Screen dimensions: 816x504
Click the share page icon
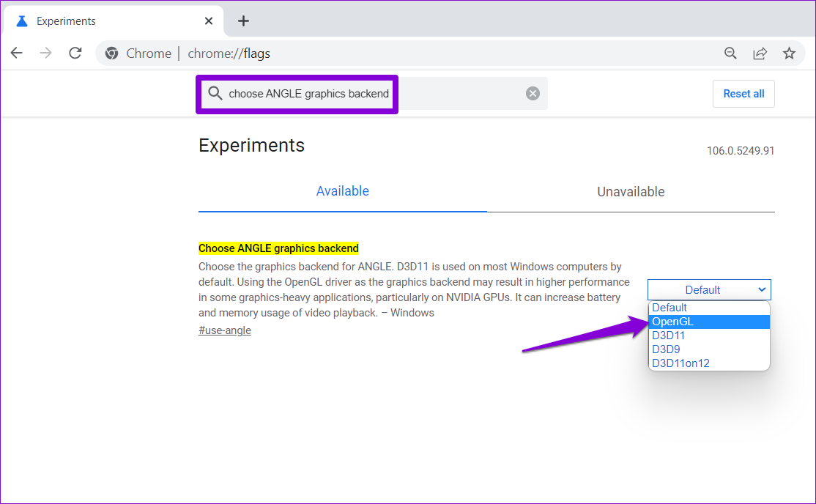click(760, 53)
